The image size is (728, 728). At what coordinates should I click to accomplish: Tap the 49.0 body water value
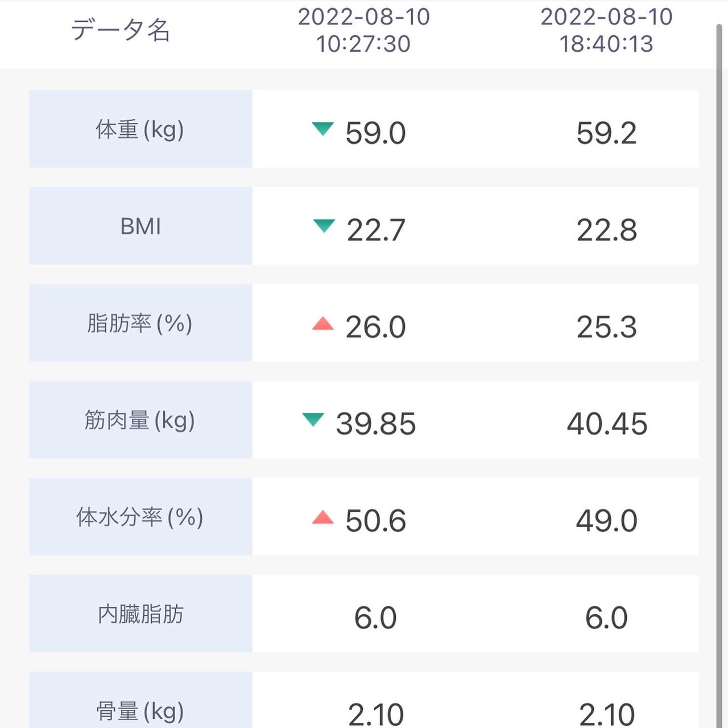click(x=606, y=520)
